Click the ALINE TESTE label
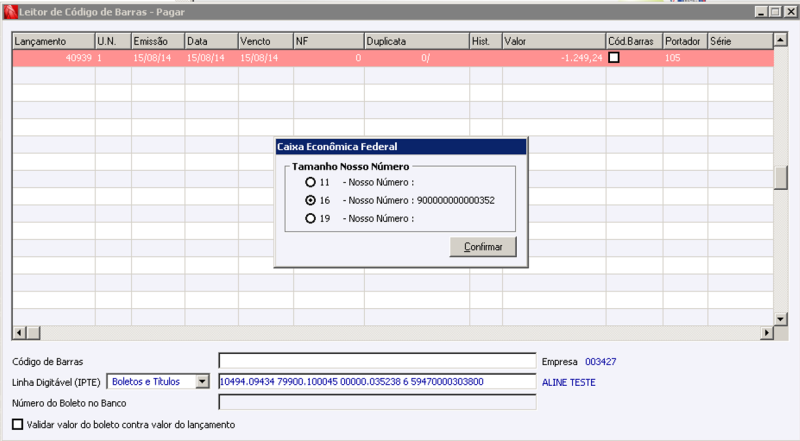Image resolution: width=800 pixels, height=441 pixels. (568, 382)
